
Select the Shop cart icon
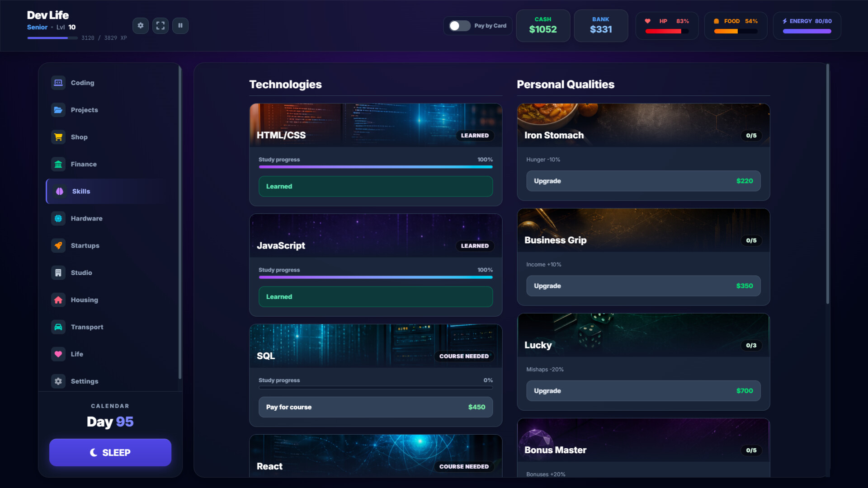click(x=58, y=137)
